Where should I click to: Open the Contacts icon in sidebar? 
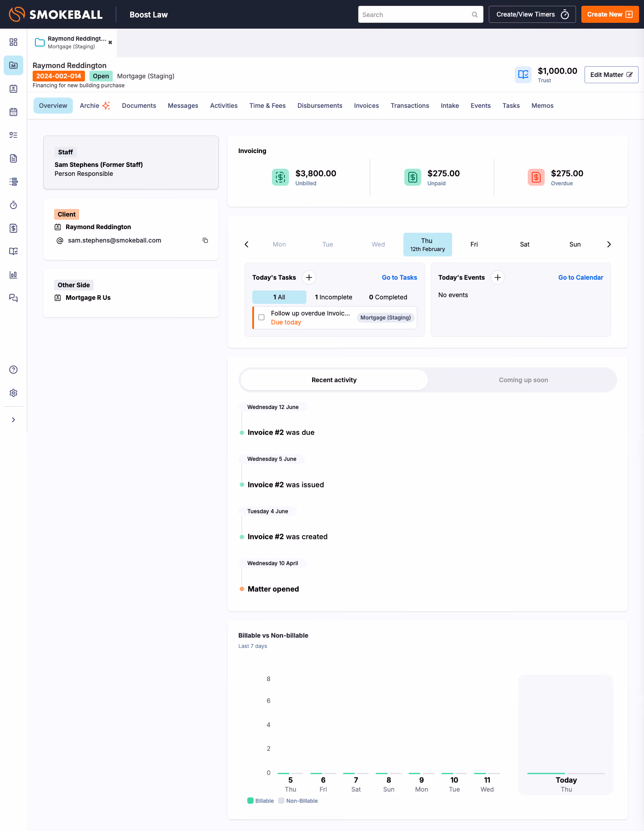click(13, 89)
